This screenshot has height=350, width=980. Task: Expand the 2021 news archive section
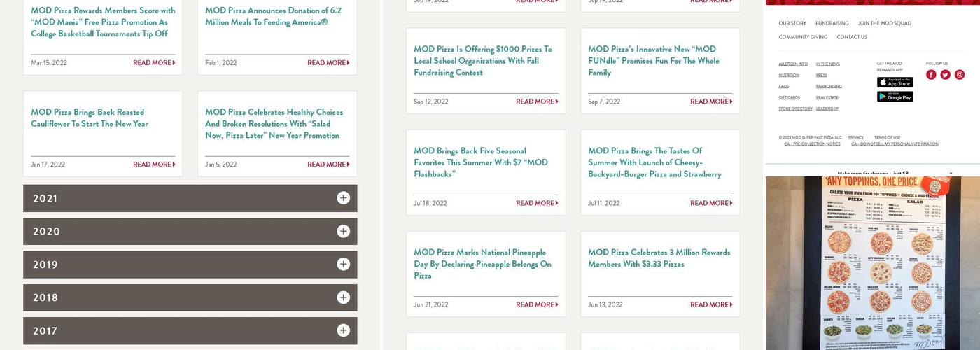click(190, 198)
